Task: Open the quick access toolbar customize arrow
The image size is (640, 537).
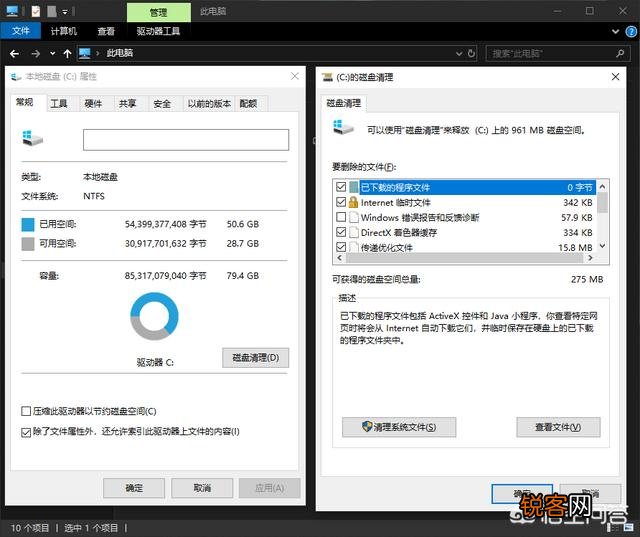Action: pos(65,12)
